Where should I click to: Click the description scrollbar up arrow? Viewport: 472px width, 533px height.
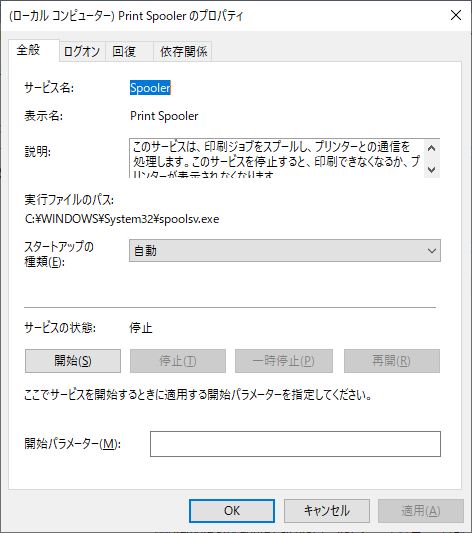click(x=432, y=148)
